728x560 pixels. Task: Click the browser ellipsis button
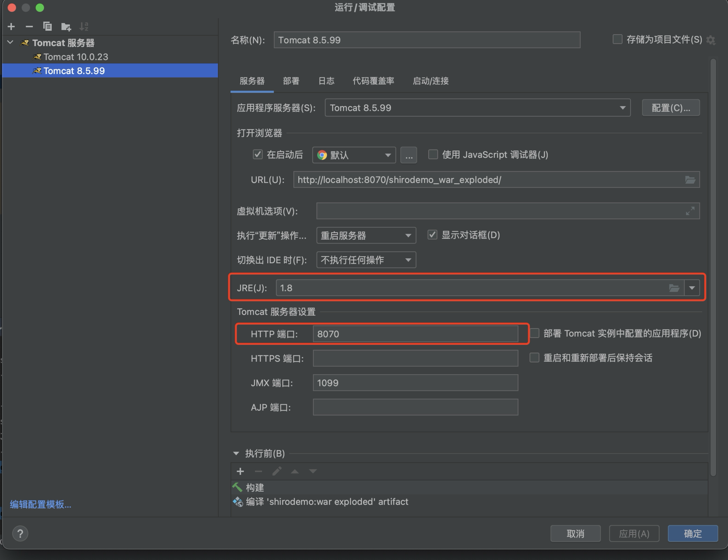(x=409, y=155)
